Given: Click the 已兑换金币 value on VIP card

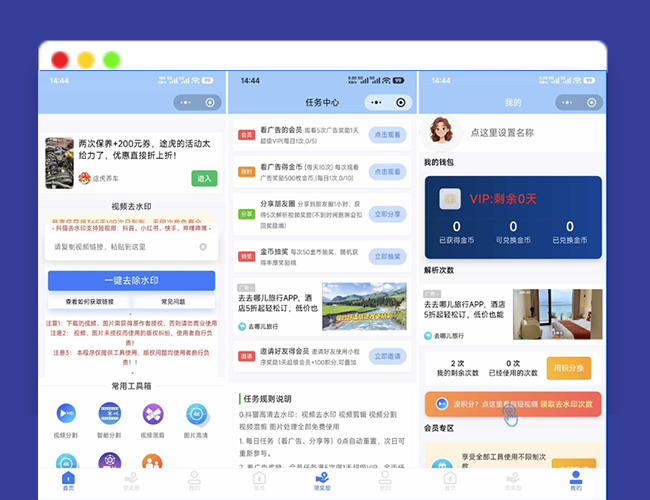Looking at the screenshot, I should pyautogui.click(x=570, y=226).
